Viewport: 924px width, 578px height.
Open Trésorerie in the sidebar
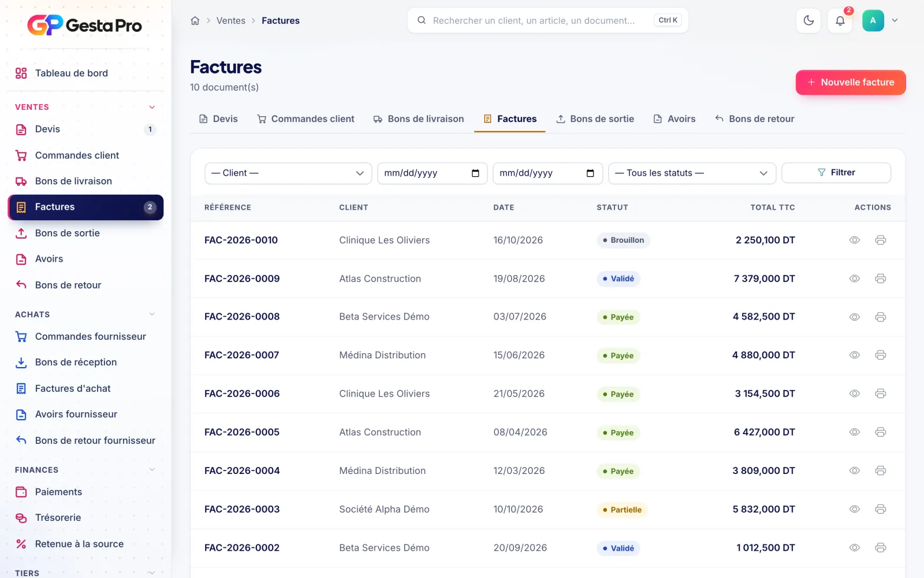click(85, 518)
